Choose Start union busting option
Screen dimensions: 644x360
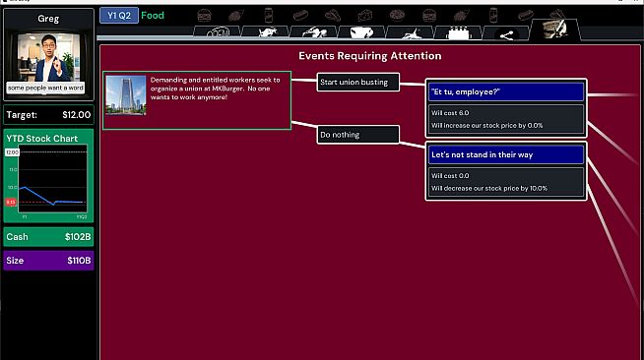[358, 82]
